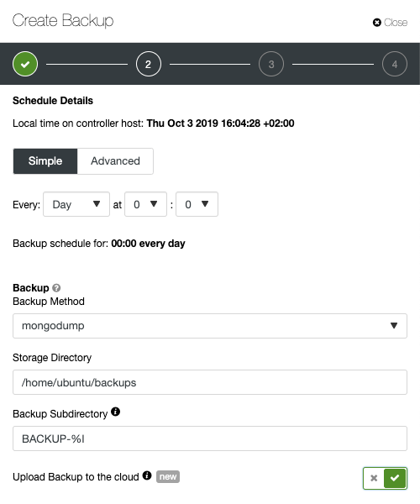The image size is (420, 504).
Task: Click the help icon beside Backup heading
Action: coord(56,287)
